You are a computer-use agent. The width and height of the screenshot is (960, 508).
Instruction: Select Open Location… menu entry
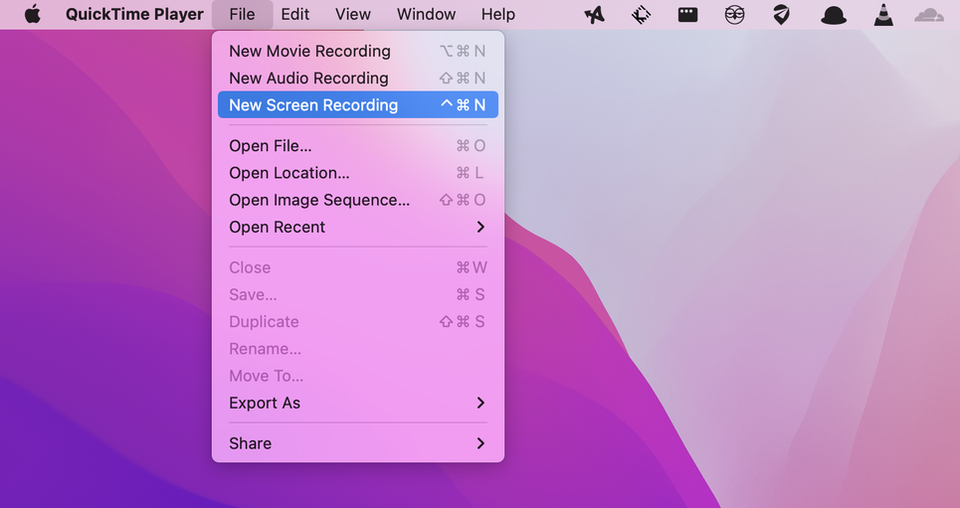pyautogui.click(x=358, y=173)
